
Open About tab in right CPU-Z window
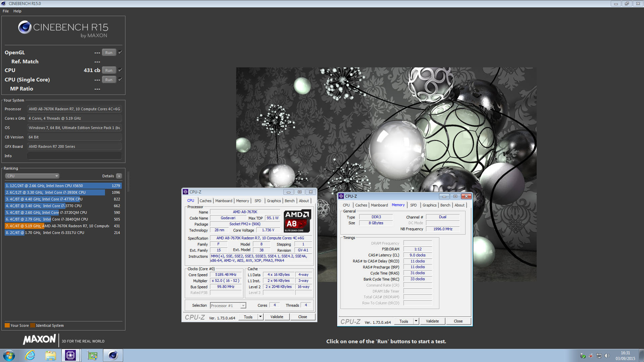click(x=460, y=205)
